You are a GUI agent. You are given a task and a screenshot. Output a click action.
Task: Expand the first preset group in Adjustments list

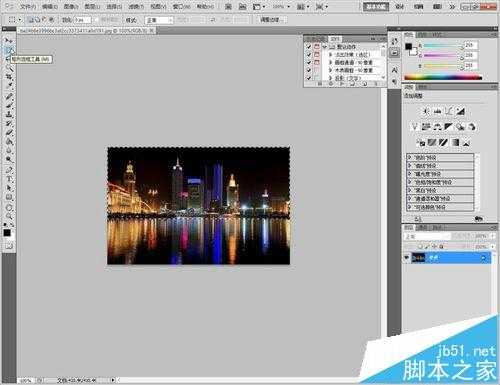(409, 157)
